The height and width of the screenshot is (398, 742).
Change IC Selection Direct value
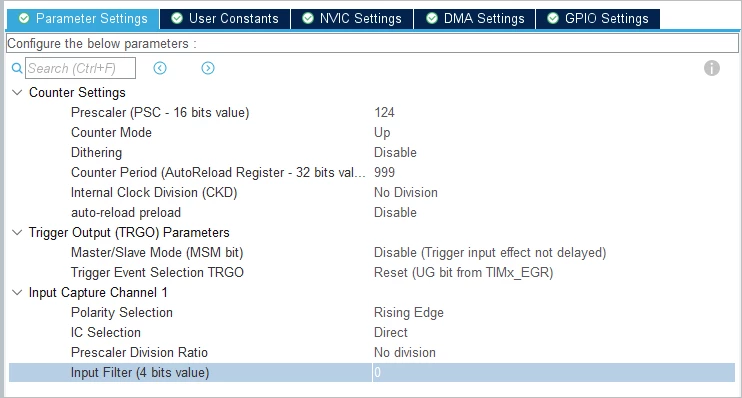click(x=390, y=332)
